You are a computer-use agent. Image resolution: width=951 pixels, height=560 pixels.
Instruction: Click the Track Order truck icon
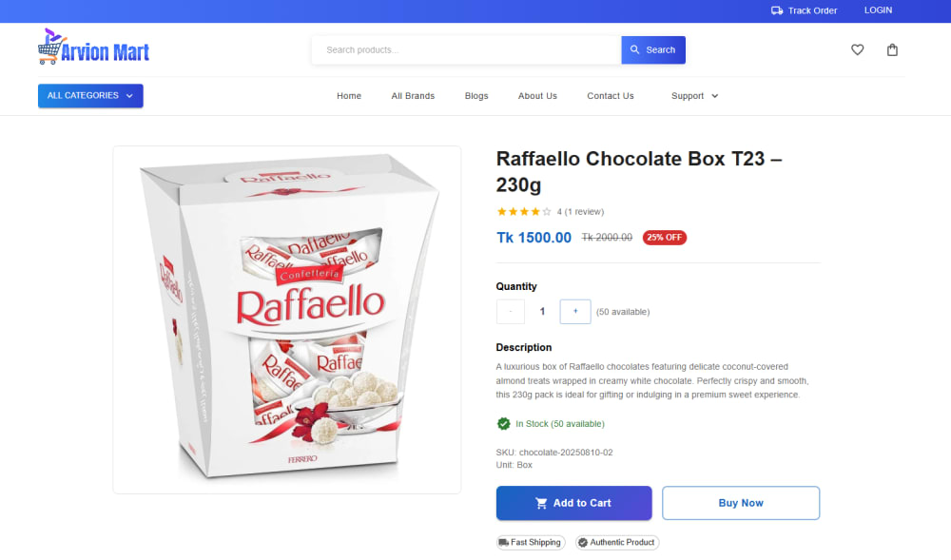(777, 10)
